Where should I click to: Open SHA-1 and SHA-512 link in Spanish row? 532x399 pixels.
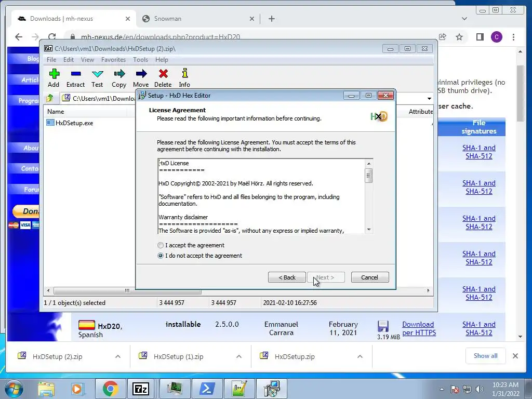[x=478, y=328]
